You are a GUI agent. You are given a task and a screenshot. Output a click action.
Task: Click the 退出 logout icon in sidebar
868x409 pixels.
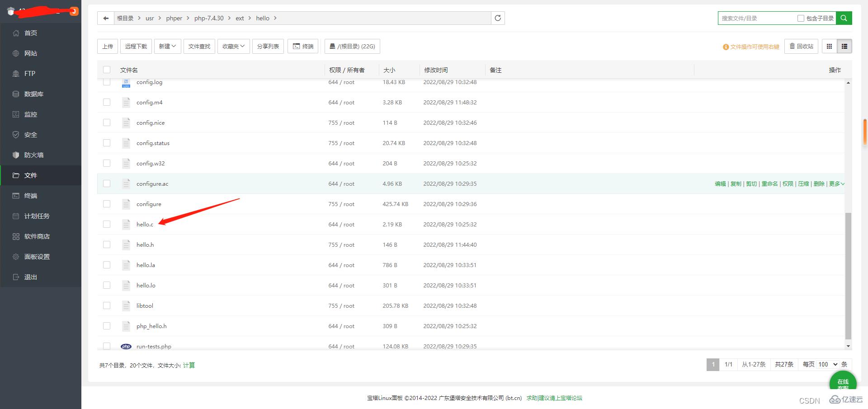[16, 277]
